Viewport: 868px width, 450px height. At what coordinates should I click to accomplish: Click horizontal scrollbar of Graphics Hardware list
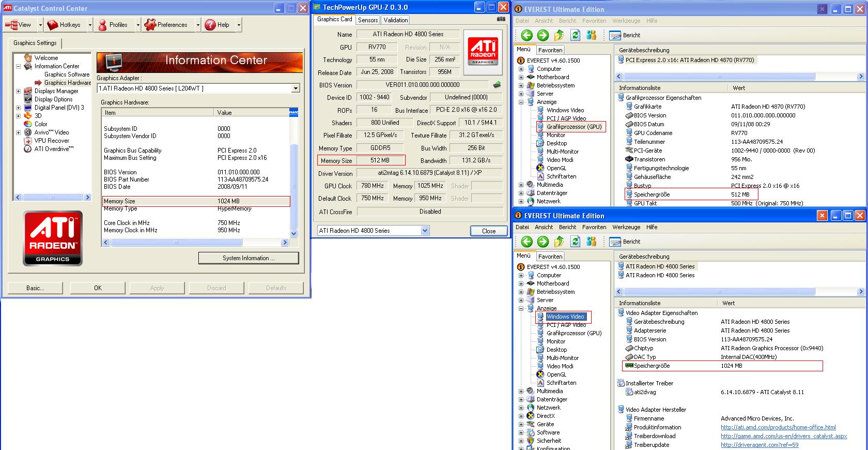[195, 243]
